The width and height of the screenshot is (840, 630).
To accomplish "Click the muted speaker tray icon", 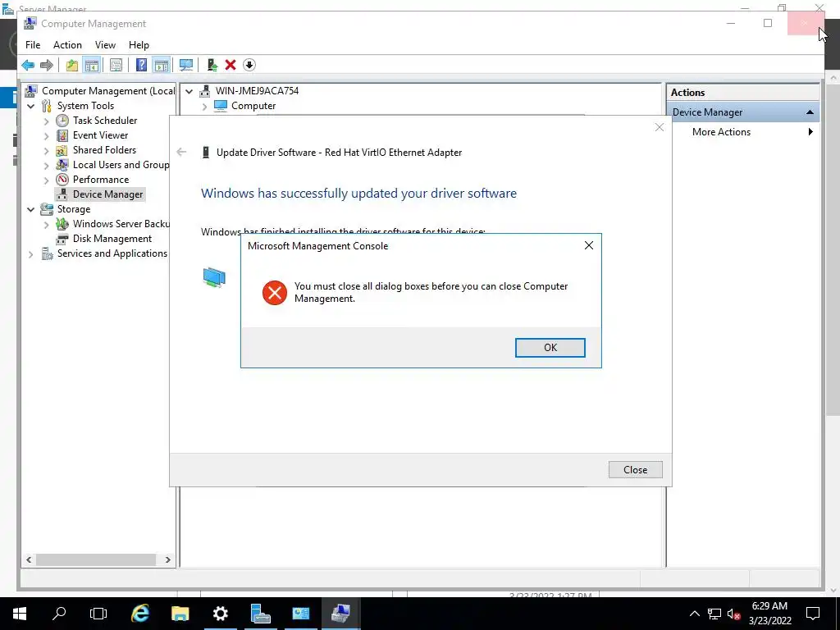I will [733, 614].
